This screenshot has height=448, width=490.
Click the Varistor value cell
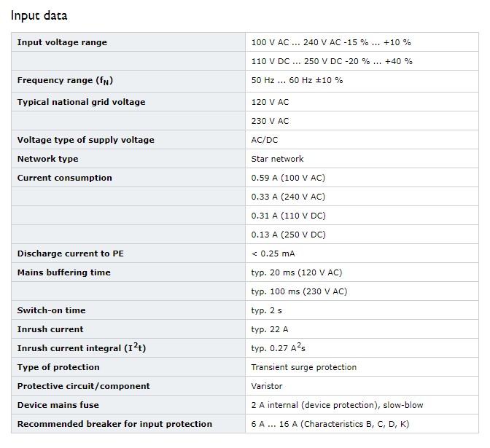pyautogui.click(x=362, y=386)
